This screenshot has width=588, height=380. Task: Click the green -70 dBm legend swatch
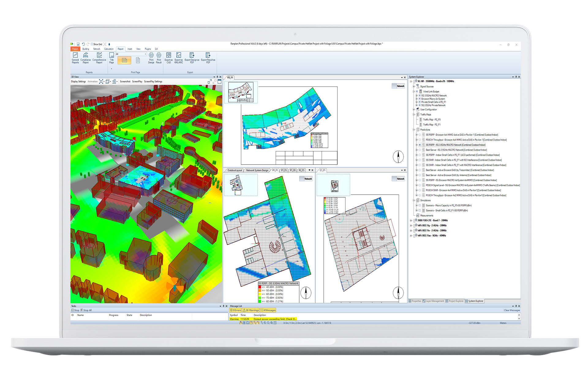point(260,298)
